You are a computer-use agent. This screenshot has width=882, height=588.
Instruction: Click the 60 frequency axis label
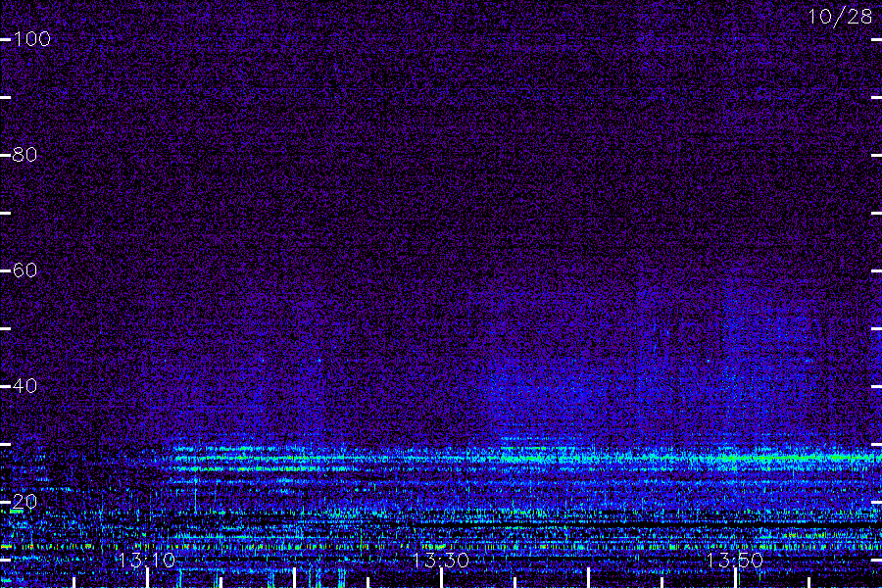pyautogui.click(x=24, y=270)
